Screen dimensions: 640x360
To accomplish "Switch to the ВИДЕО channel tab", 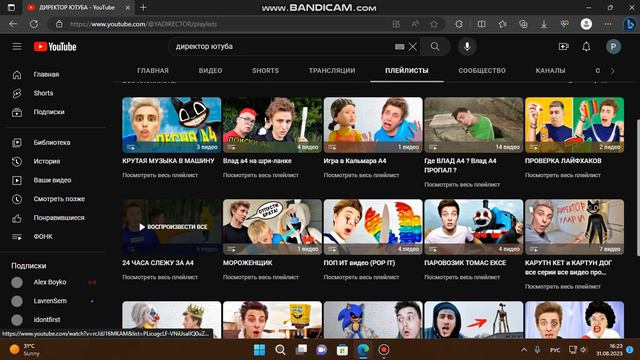I will tap(210, 71).
